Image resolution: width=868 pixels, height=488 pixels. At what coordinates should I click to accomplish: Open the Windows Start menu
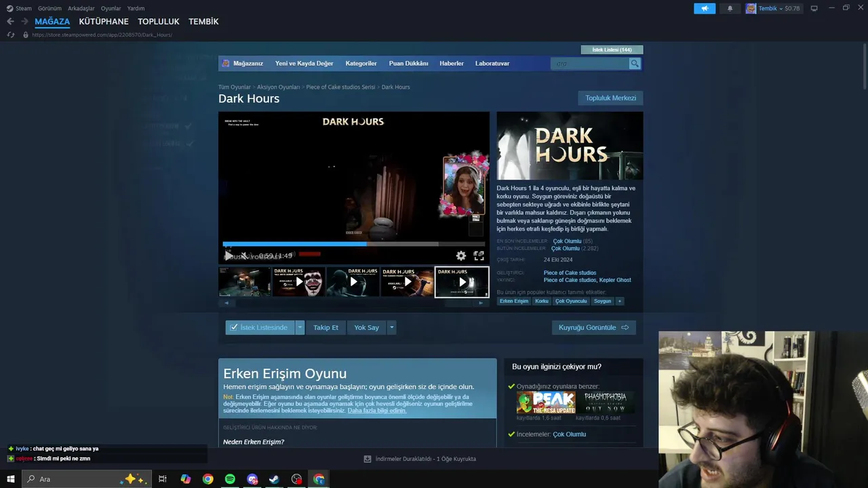[11, 479]
